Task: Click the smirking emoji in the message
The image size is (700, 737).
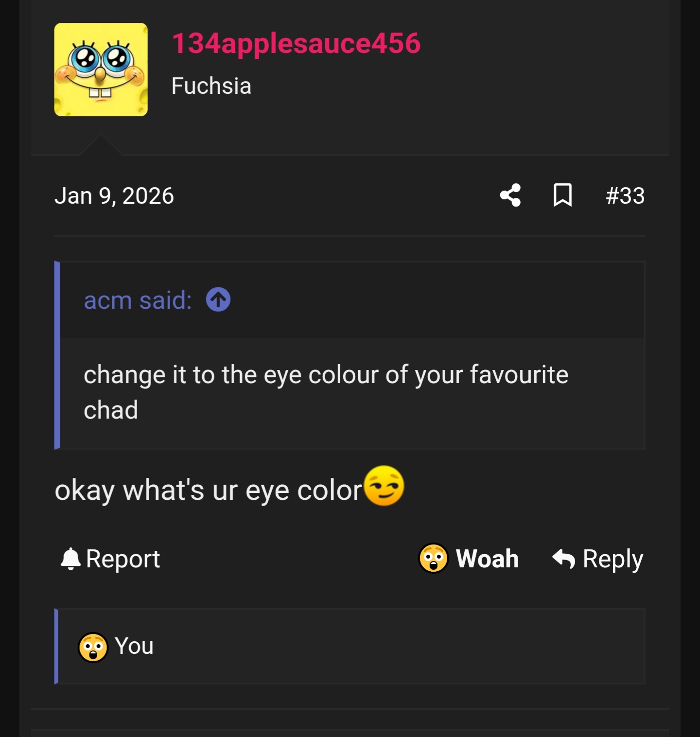Action: point(384,486)
